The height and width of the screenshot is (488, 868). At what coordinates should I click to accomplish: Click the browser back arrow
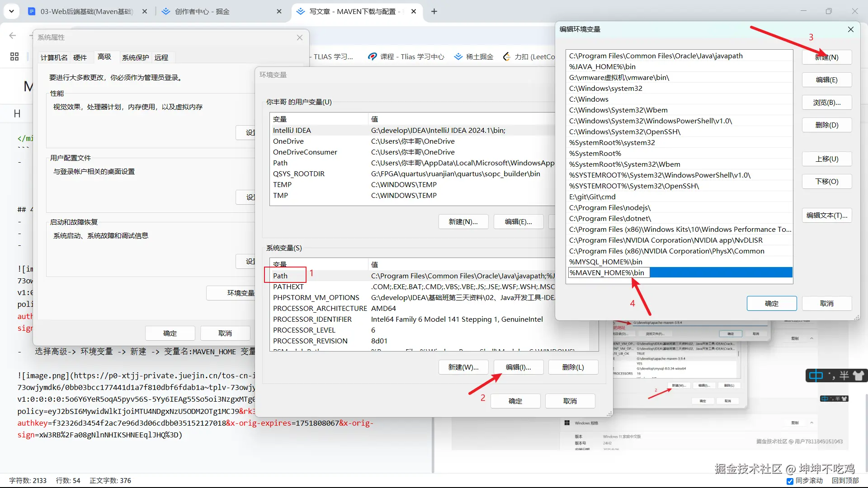pos(13,36)
